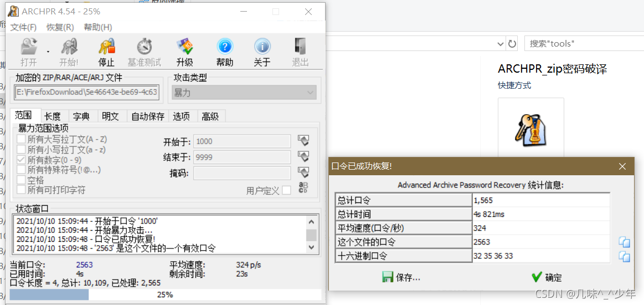
Task: Click 确定 button in recovery dialog
Action: (x=546, y=277)
